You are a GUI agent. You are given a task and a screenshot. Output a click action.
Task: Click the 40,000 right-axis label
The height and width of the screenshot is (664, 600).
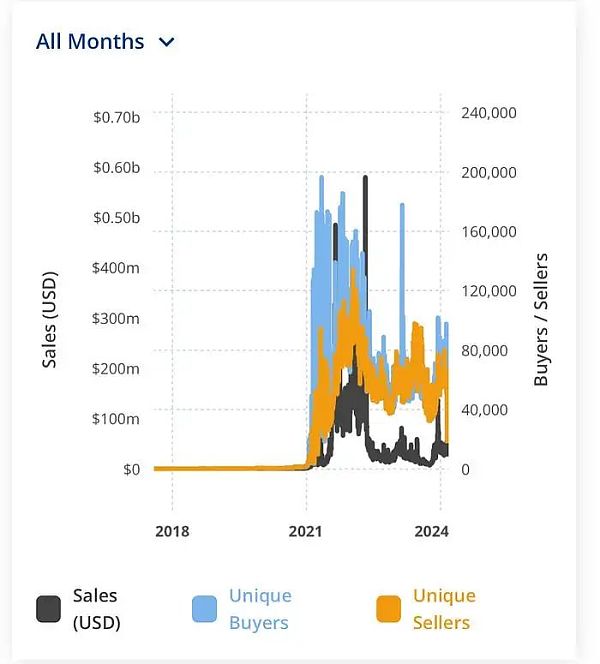click(x=484, y=409)
